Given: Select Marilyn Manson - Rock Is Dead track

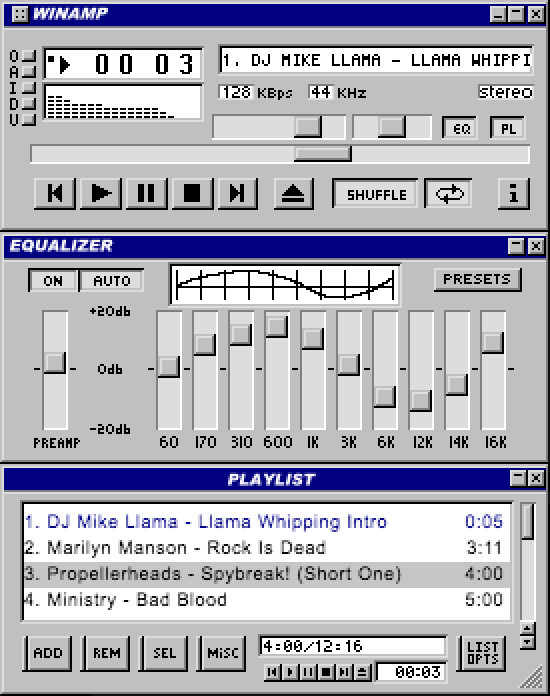Looking at the screenshot, I should (x=267, y=548).
